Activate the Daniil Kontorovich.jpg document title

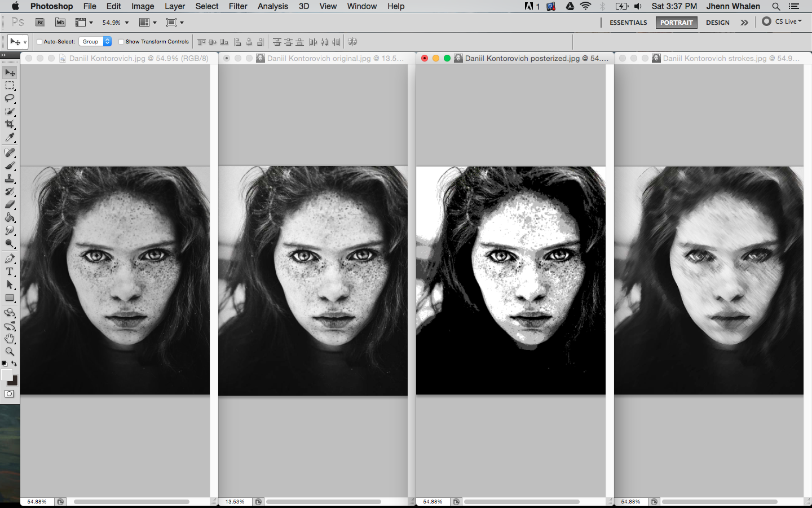[139, 58]
